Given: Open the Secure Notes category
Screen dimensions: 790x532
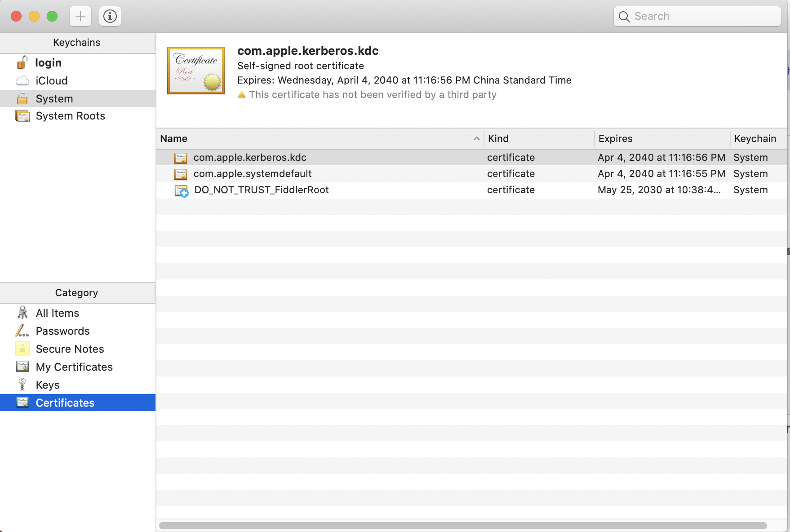Looking at the screenshot, I should click(70, 349).
